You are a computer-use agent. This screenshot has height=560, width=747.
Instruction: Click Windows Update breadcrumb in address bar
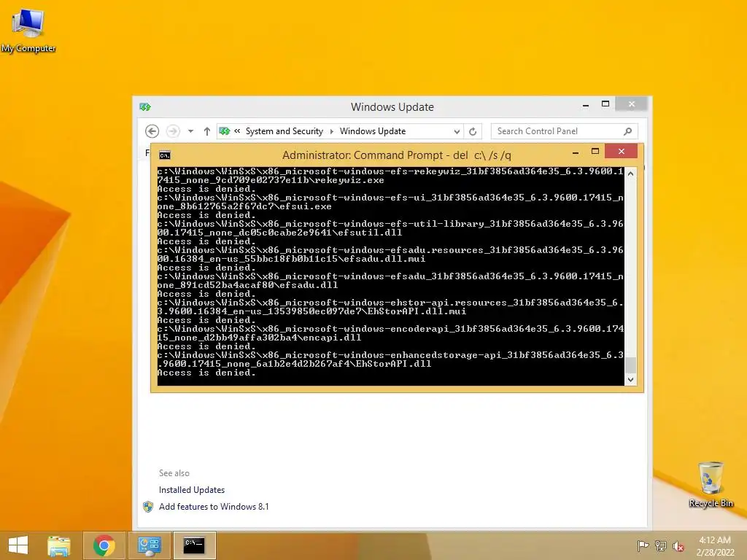[x=373, y=131]
